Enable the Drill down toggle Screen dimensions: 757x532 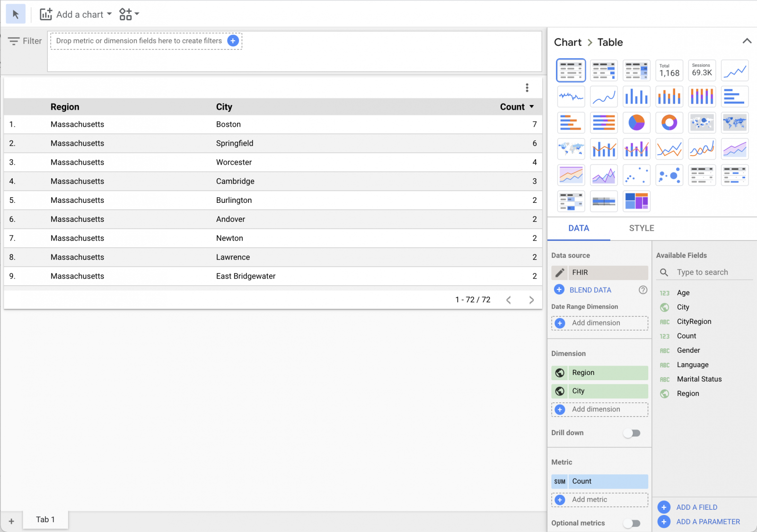click(632, 433)
